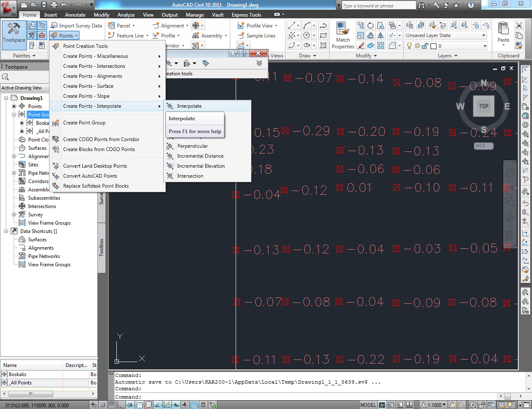Screen dimensions: 532x409
Task: Click the Match Properties tool
Action: tap(343, 35)
